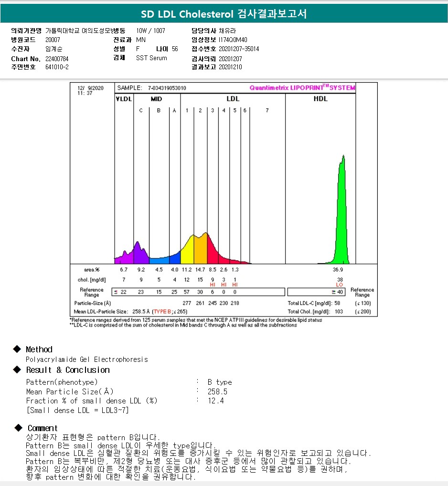The image size is (448, 486).
Task: Click the 임상정보 value I174Q0M40
Action: point(233,40)
